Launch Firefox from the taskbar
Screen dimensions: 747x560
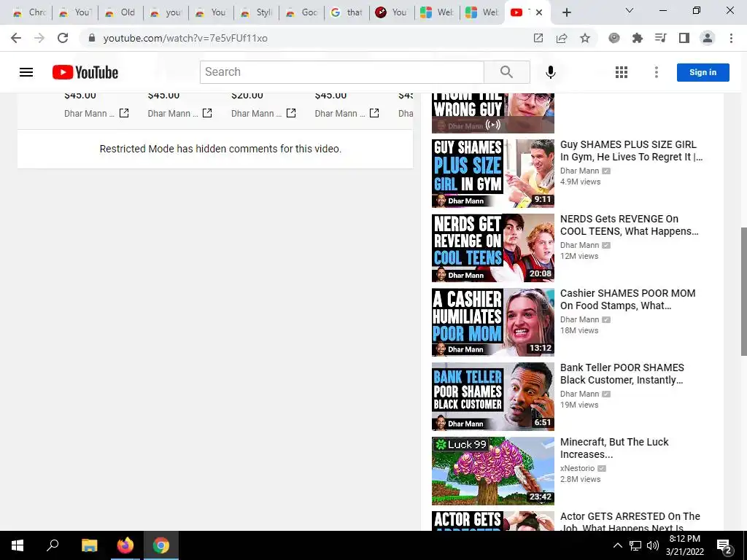[125, 545]
